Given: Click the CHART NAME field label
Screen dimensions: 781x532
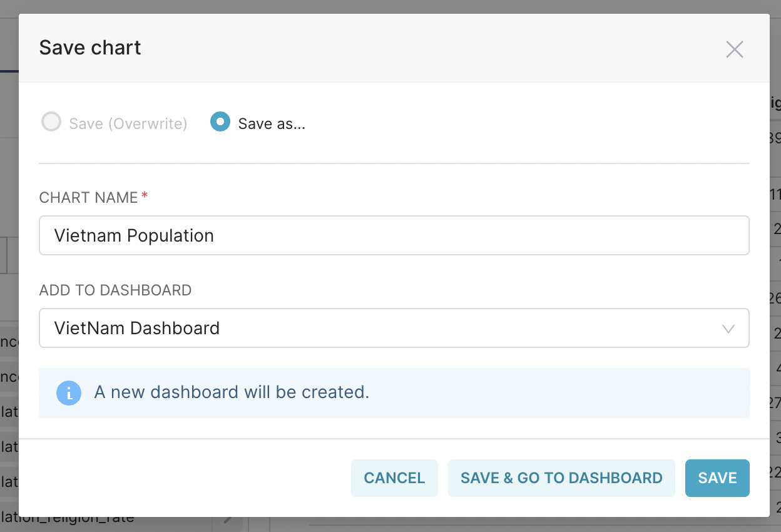Looking at the screenshot, I should pos(88,198).
